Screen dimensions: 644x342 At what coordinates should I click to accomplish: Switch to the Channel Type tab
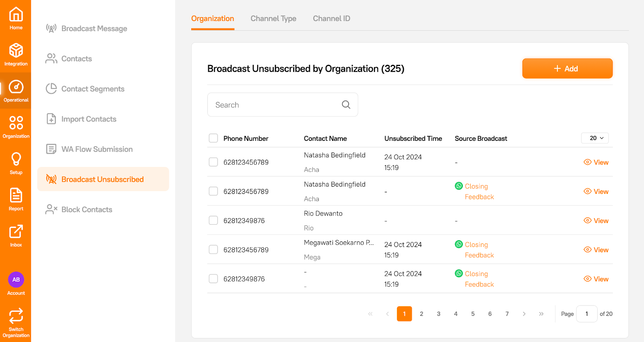pos(273,19)
